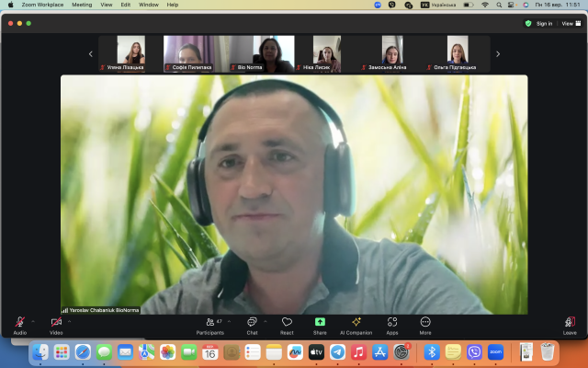Screen dimensions: 588x368
Task: Start camera with the Video button
Action: (56, 325)
